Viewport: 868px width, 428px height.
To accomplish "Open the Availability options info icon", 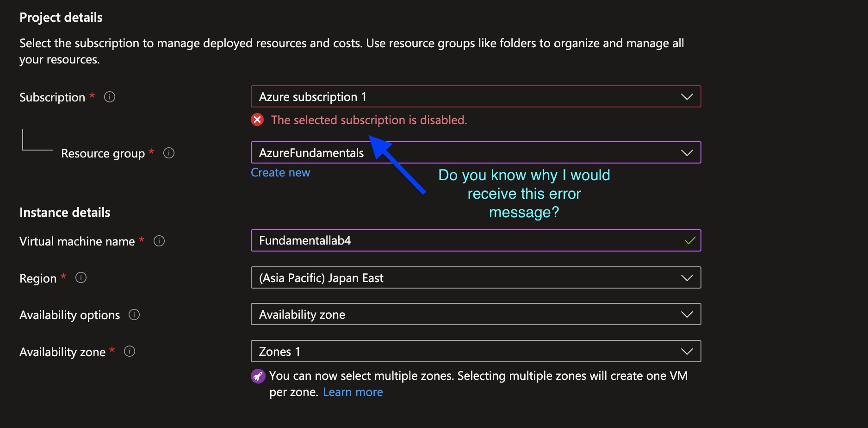I will pos(134,315).
